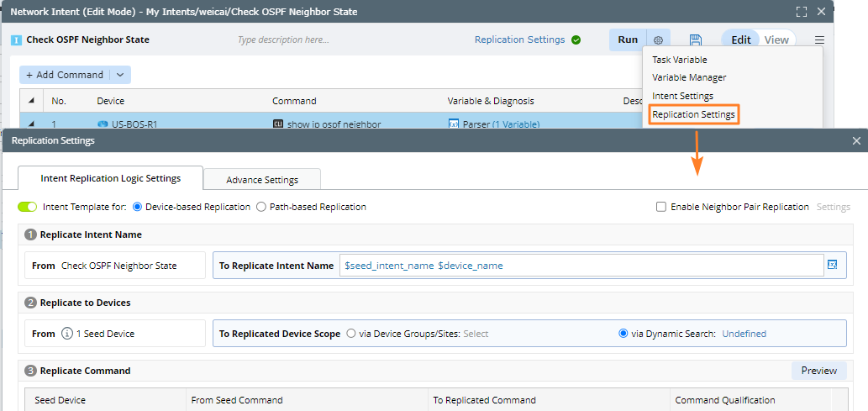The image size is (868, 411).
Task: Toggle the Intent Template switch
Action: click(x=27, y=207)
